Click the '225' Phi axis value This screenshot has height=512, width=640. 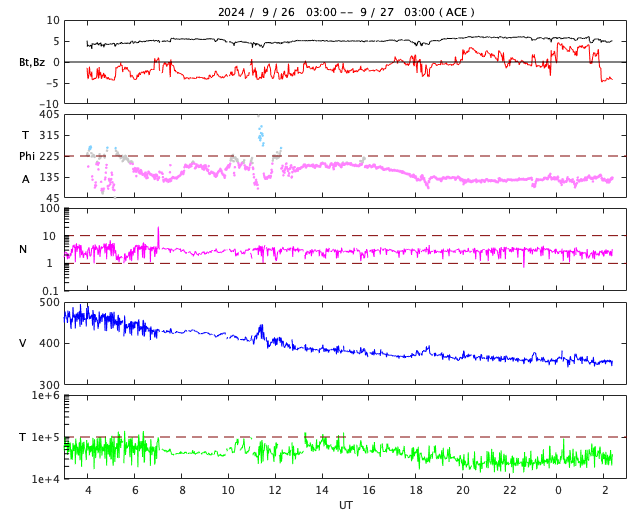pos(49,156)
